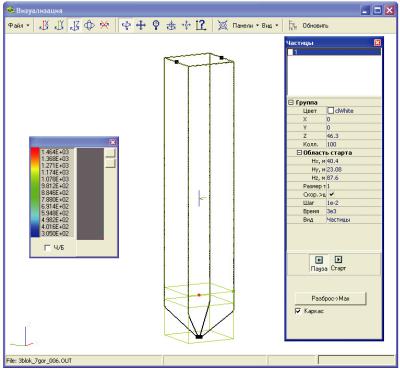Collapse the Группа property section

coord(291,103)
